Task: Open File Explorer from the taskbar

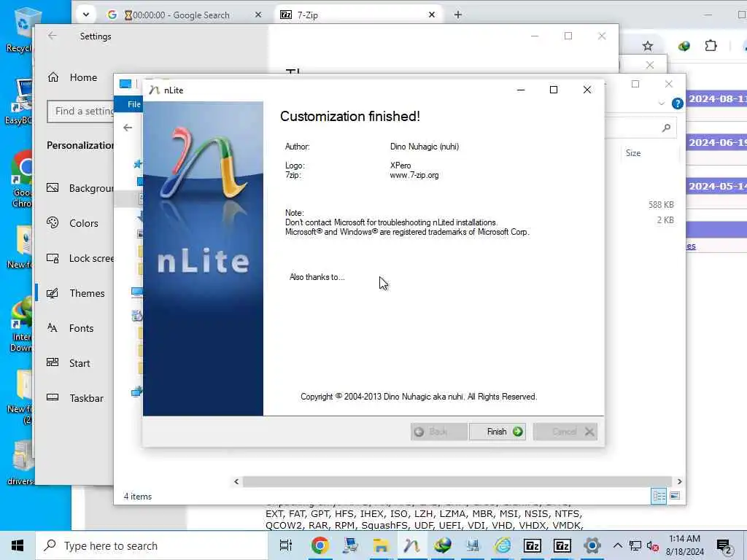Action: tap(381, 545)
